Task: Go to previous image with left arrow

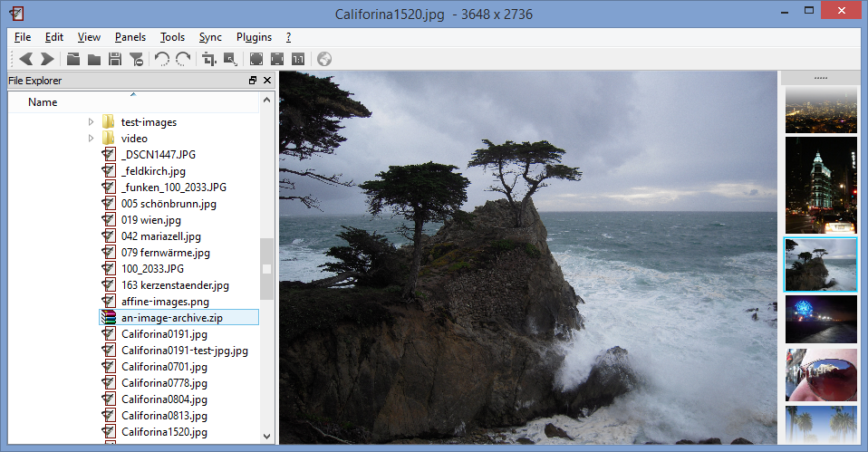Action: point(25,59)
